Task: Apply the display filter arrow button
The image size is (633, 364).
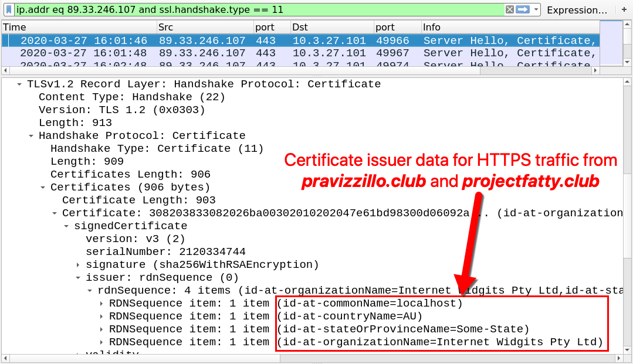Action: coord(523,9)
